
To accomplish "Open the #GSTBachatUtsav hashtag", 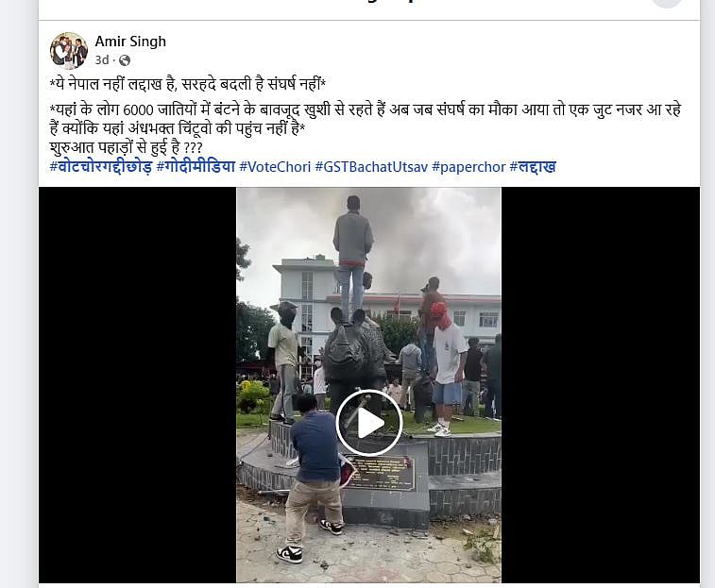I will (x=371, y=167).
